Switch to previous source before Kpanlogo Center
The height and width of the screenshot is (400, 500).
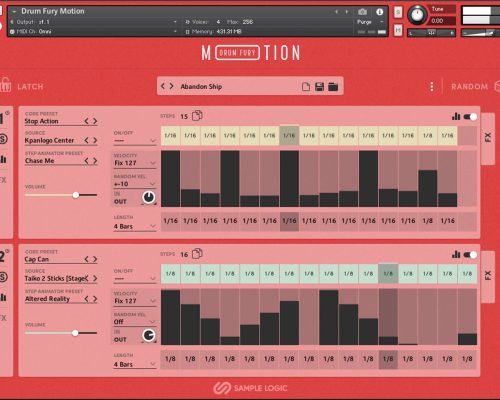tap(86, 140)
